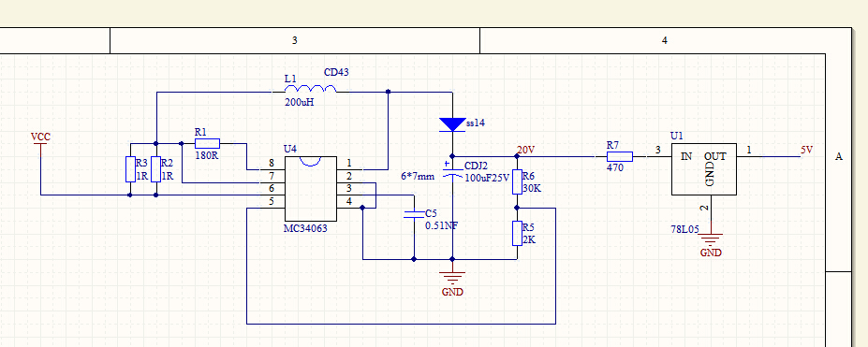Click the MC34063 part name text

tap(305, 227)
